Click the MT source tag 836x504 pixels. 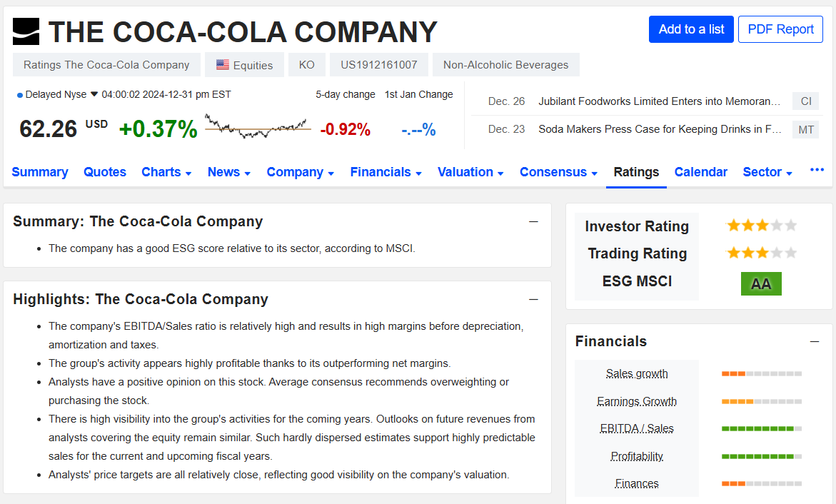click(805, 130)
